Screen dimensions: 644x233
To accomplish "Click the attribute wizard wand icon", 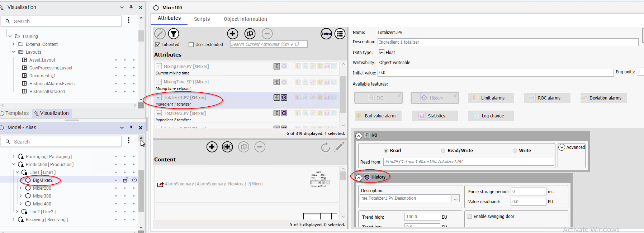I will coord(160,34).
